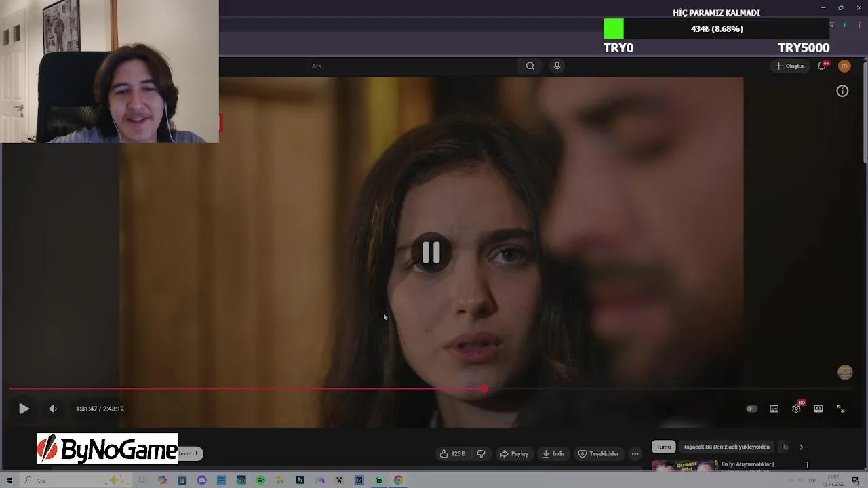The height and width of the screenshot is (488, 868).
Task: Seek to an unplayed part of the progress bar
Action: [x=671, y=388]
